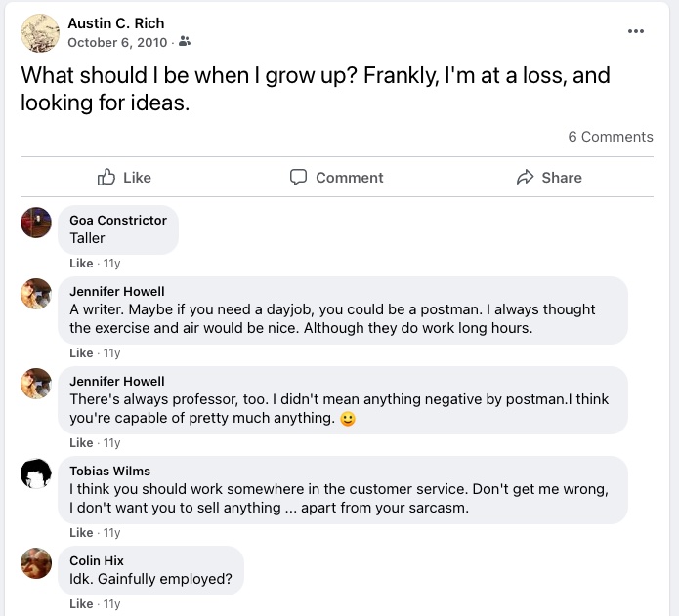The height and width of the screenshot is (616, 679).
Task: Click the Comment speech bubble icon
Action: [x=299, y=177]
